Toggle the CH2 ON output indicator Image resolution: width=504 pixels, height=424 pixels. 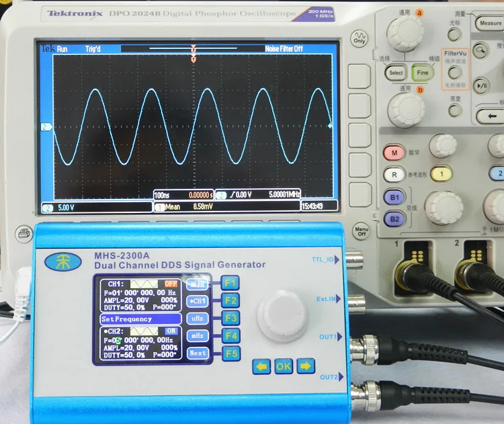tap(171, 331)
